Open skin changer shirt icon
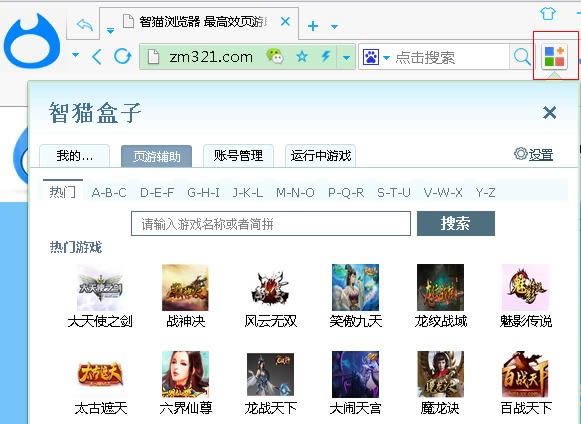 pyautogui.click(x=548, y=13)
